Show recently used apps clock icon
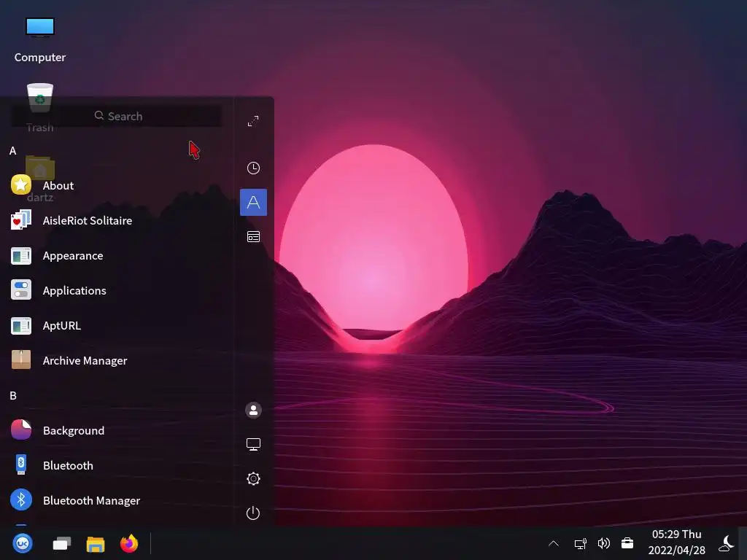747x560 pixels. tap(253, 168)
